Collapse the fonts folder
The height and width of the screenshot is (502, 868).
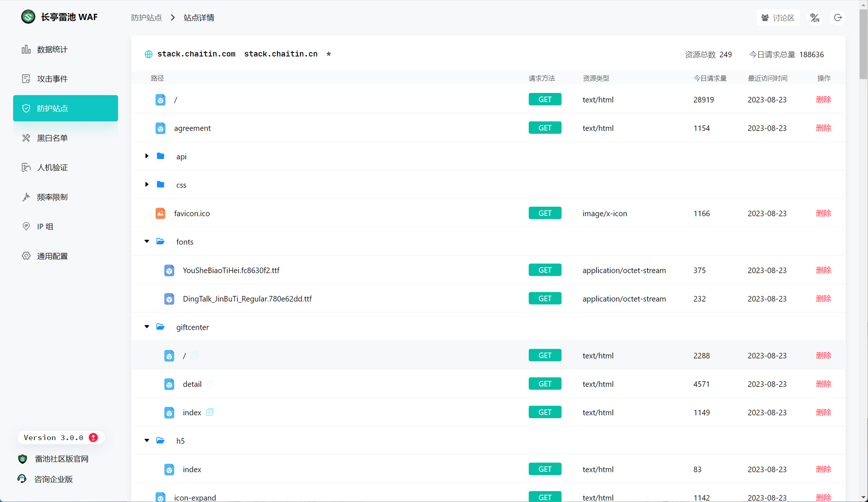147,241
